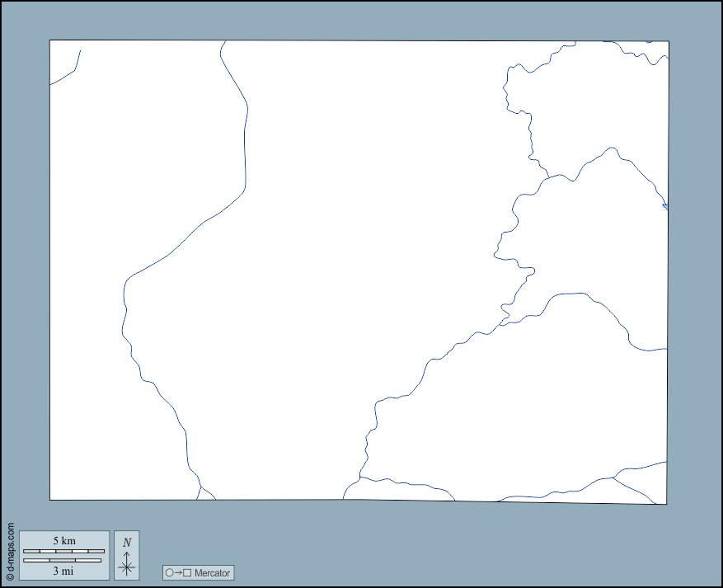Click the d-maps.com copyright text

(10, 547)
